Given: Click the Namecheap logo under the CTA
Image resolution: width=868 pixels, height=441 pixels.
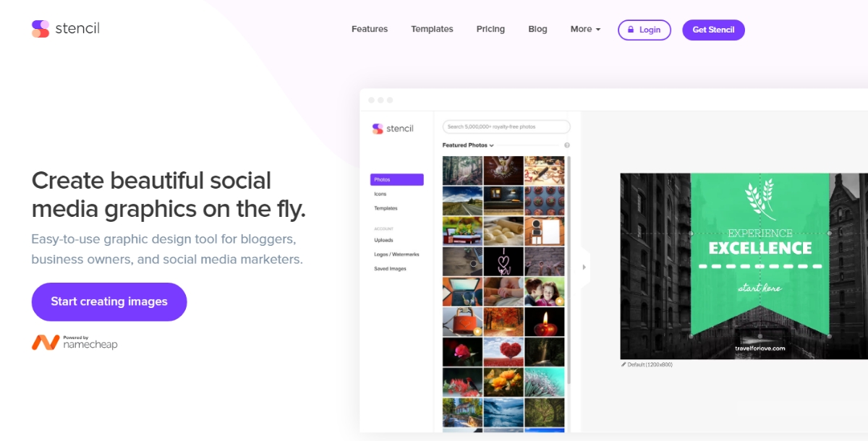Looking at the screenshot, I should [75, 343].
